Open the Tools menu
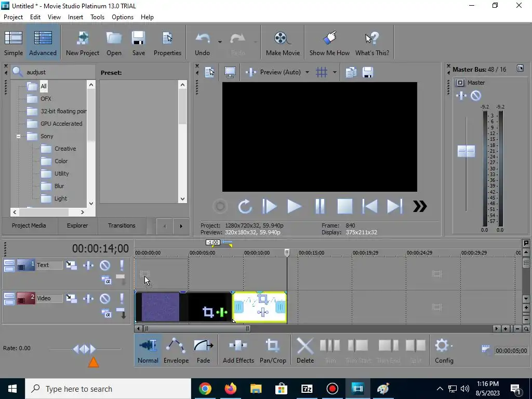Screen dimensions: 532x399 97,17
